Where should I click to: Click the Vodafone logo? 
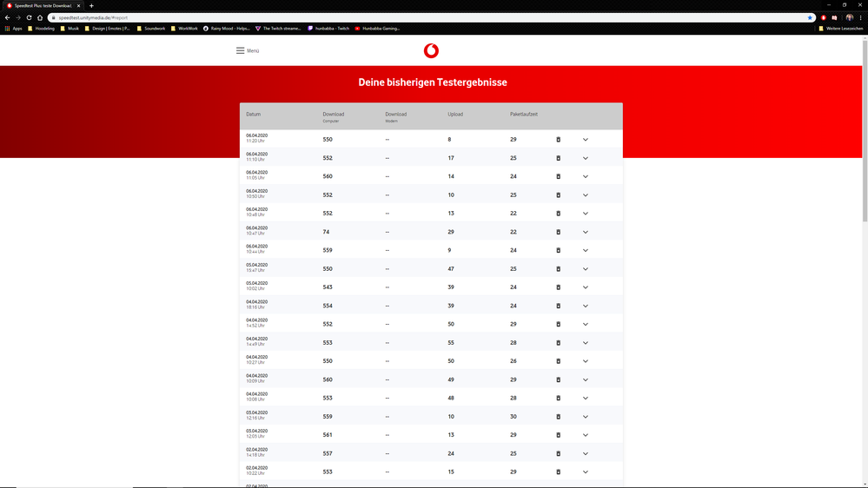[431, 51]
